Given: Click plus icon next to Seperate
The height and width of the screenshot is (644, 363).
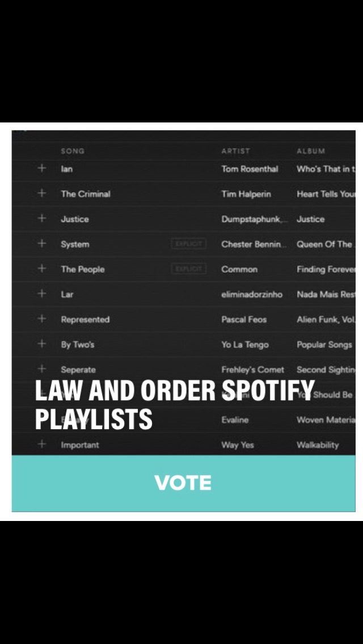Looking at the screenshot, I should coord(41,369).
